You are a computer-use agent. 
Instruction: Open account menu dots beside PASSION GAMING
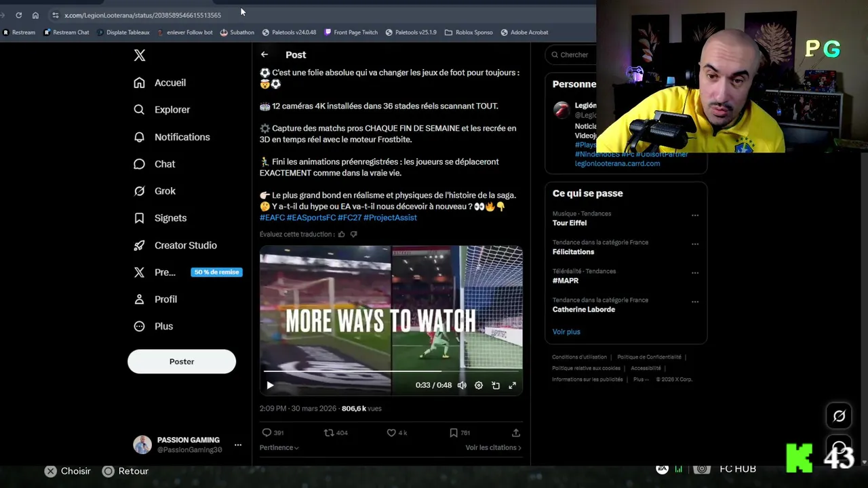238,445
